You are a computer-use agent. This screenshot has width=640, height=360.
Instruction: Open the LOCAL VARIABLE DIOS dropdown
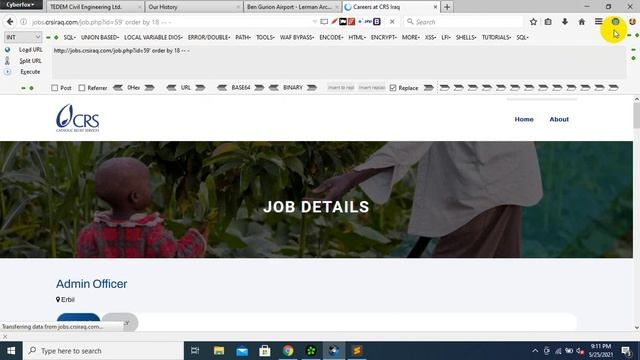tap(153, 37)
